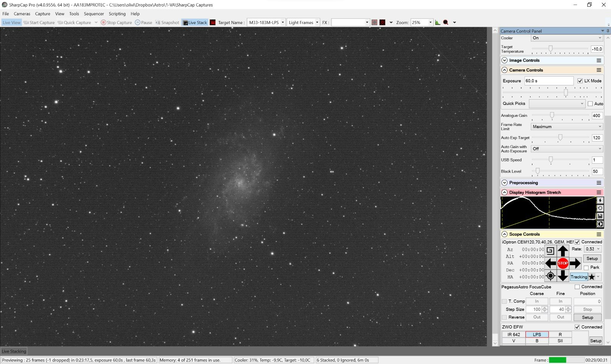Image resolution: width=611 pixels, height=364 pixels.
Task: Open the Sequencer menu
Action: pyautogui.click(x=94, y=14)
